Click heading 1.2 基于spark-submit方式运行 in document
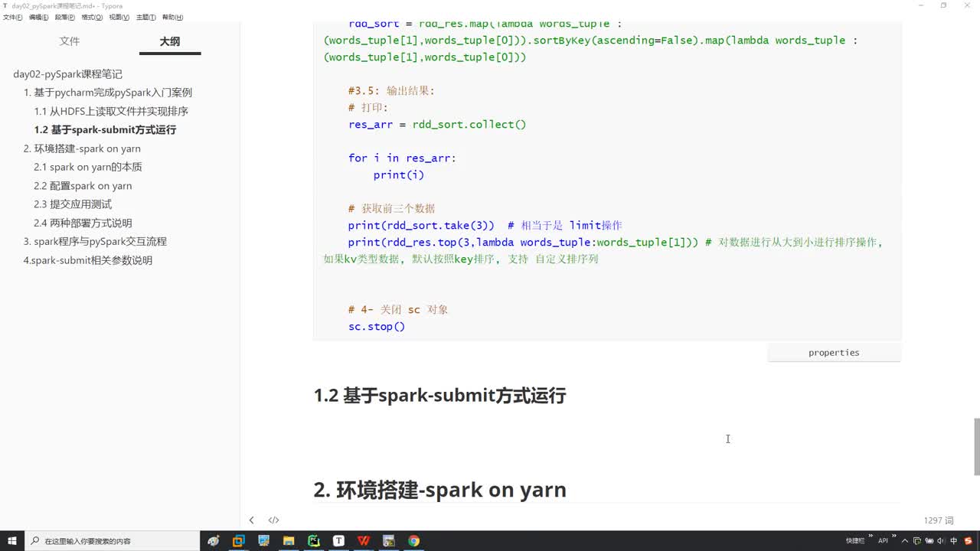 [439, 396]
